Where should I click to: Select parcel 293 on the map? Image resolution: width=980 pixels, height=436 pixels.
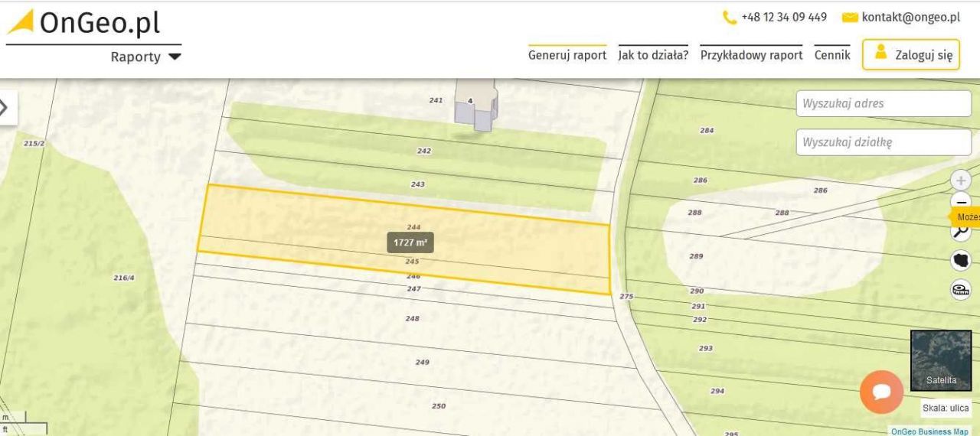pos(705,348)
